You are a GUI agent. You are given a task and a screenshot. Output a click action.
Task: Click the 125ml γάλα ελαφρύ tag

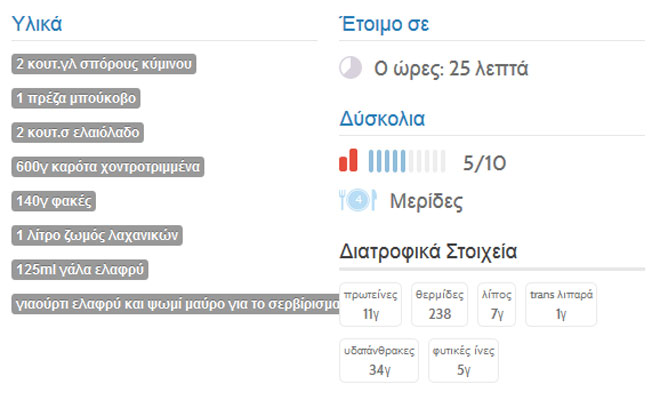pyautogui.click(x=81, y=270)
